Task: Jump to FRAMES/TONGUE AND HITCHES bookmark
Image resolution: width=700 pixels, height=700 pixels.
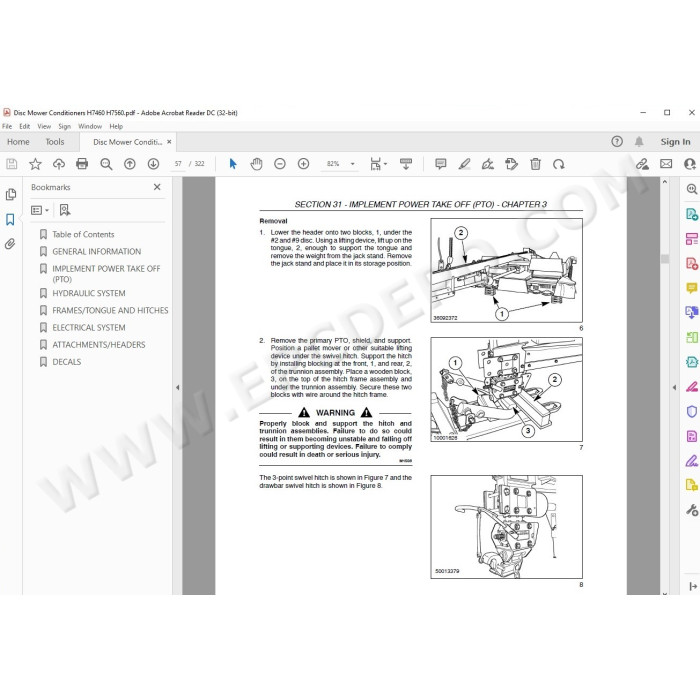Action: click(110, 310)
